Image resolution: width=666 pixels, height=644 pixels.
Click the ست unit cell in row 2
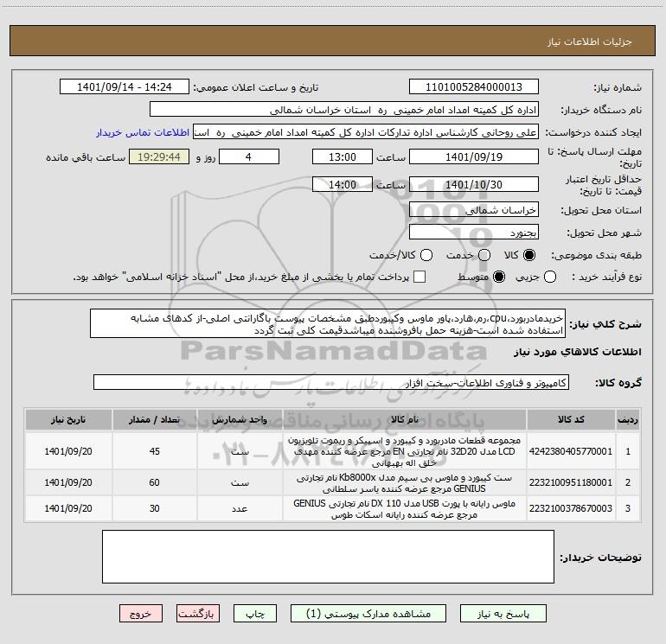coord(240,482)
